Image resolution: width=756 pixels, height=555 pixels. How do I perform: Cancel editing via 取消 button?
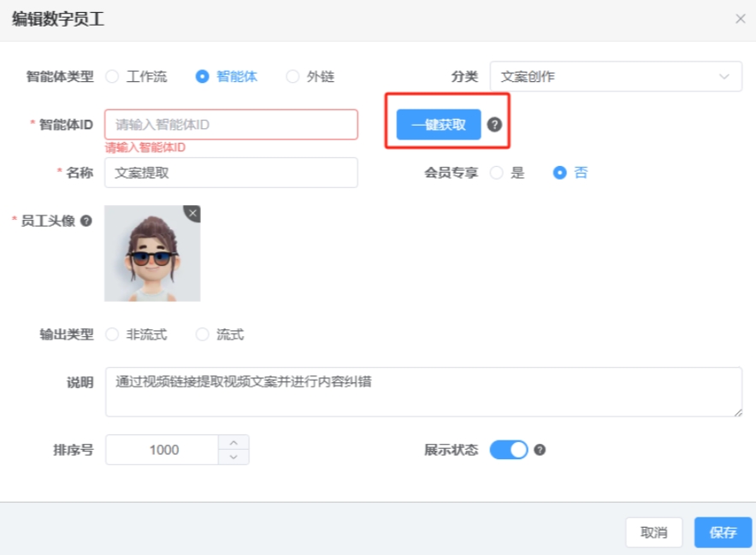tap(654, 532)
